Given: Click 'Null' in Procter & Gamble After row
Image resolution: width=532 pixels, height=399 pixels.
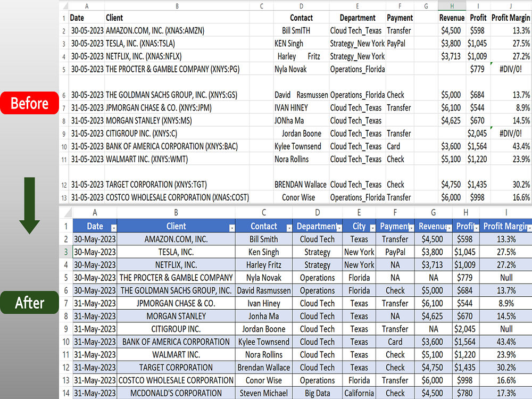Looking at the screenshot, I should (x=506, y=278).
